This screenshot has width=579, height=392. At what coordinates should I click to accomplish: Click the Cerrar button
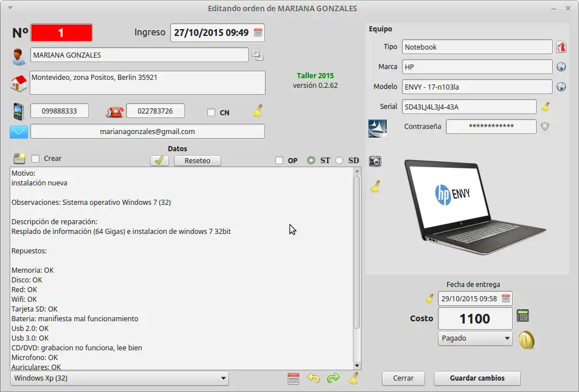point(403,378)
